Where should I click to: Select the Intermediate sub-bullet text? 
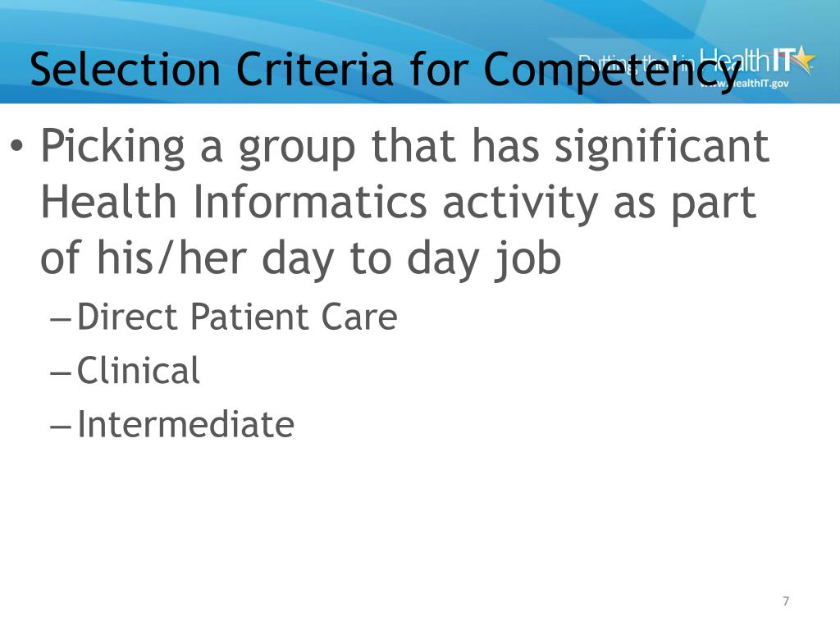click(x=185, y=424)
